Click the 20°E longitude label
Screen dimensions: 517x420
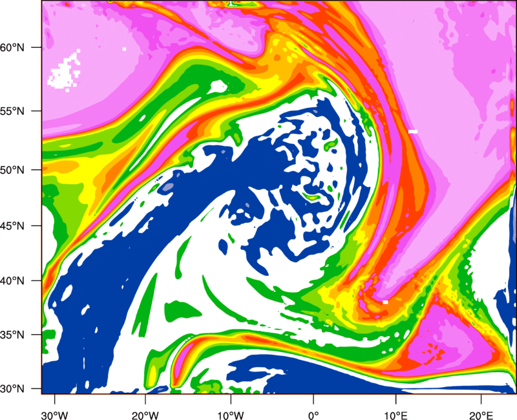[481, 415]
